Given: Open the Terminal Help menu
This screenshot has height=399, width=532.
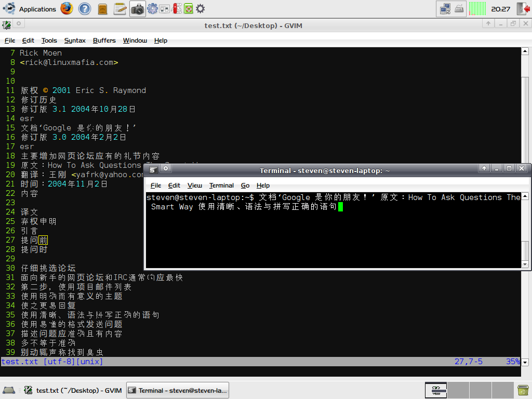Looking at the screenshot, I should point(263,185).
